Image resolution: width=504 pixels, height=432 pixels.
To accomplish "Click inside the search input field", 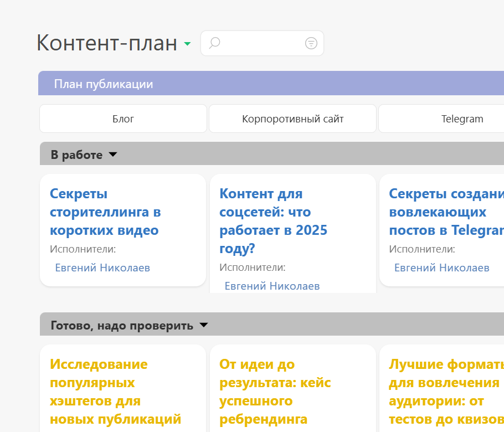I will (x=262, y=43).
